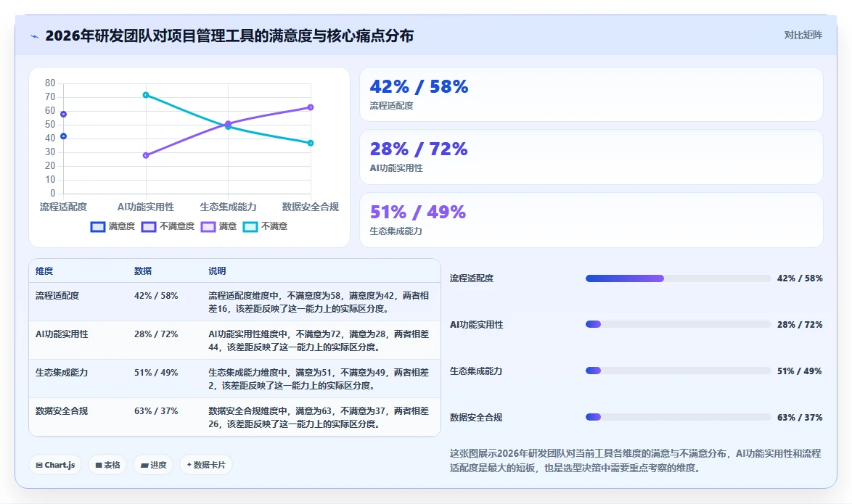
Task: Click the Chart.js tag chip
Action: click(x=55, y=465)
